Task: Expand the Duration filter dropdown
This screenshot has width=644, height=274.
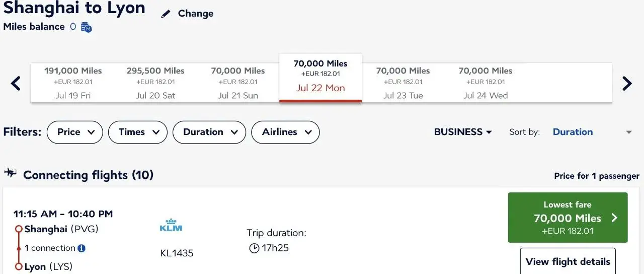Action: coord(209,132)
